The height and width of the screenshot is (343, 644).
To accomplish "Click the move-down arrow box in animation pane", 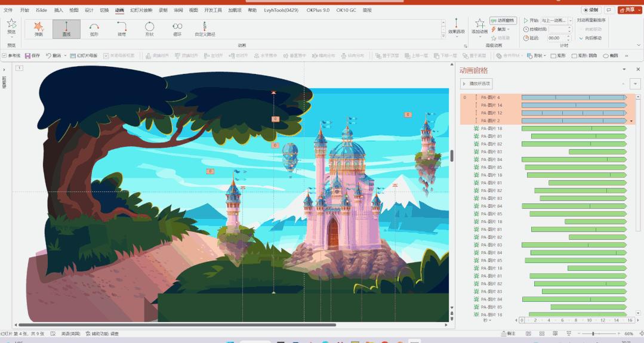I will (636, 84).
